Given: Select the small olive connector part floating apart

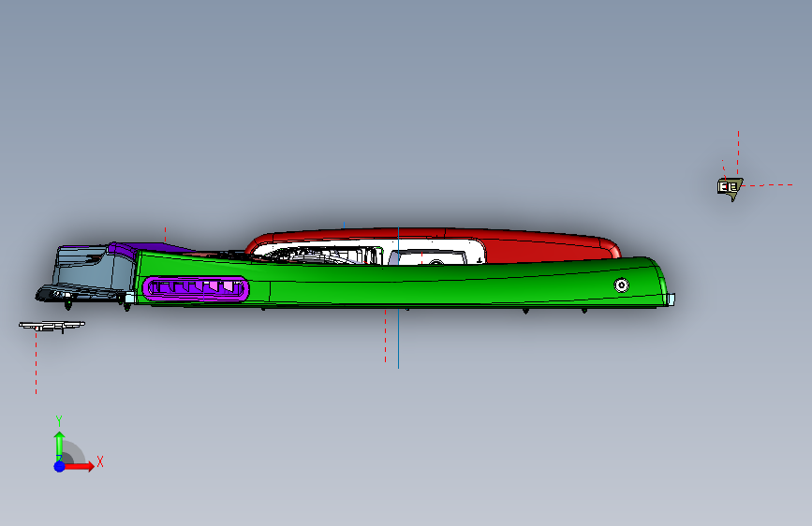Looking at the screenshot, I should point(731,187).
